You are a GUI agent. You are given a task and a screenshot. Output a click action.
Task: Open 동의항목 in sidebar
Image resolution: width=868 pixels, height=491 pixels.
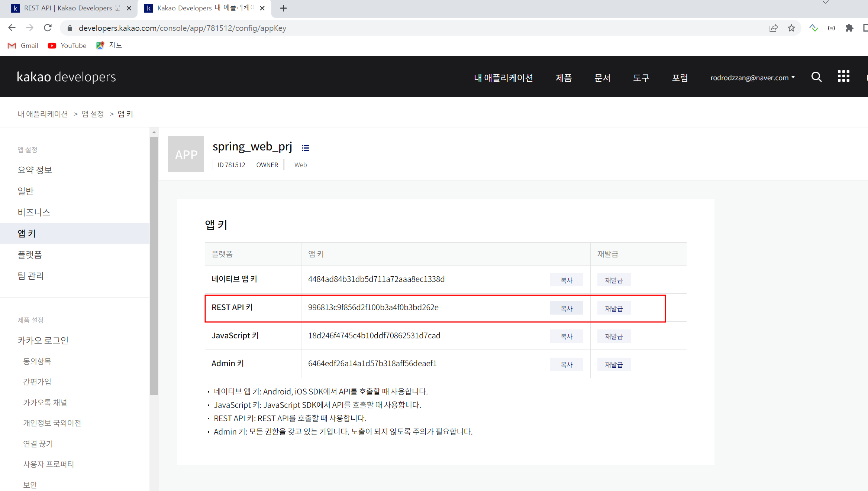pyautogui.click(x=37, y=361)
